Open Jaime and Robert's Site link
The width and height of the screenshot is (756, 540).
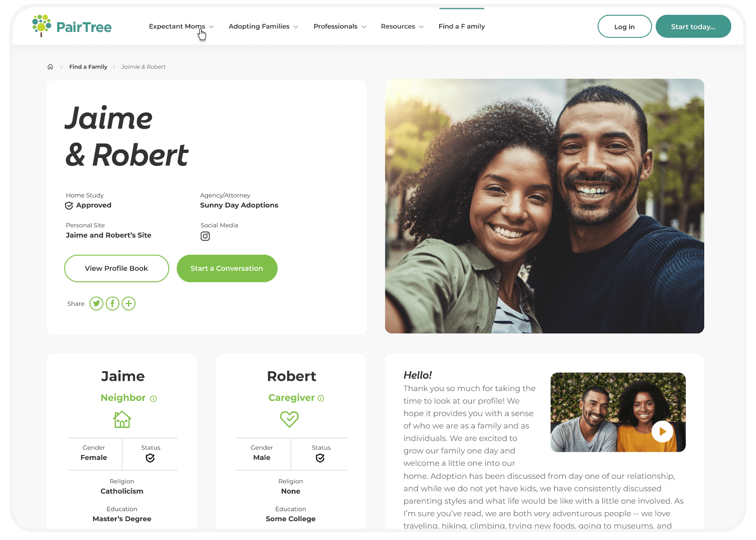(x=108, y=235)
